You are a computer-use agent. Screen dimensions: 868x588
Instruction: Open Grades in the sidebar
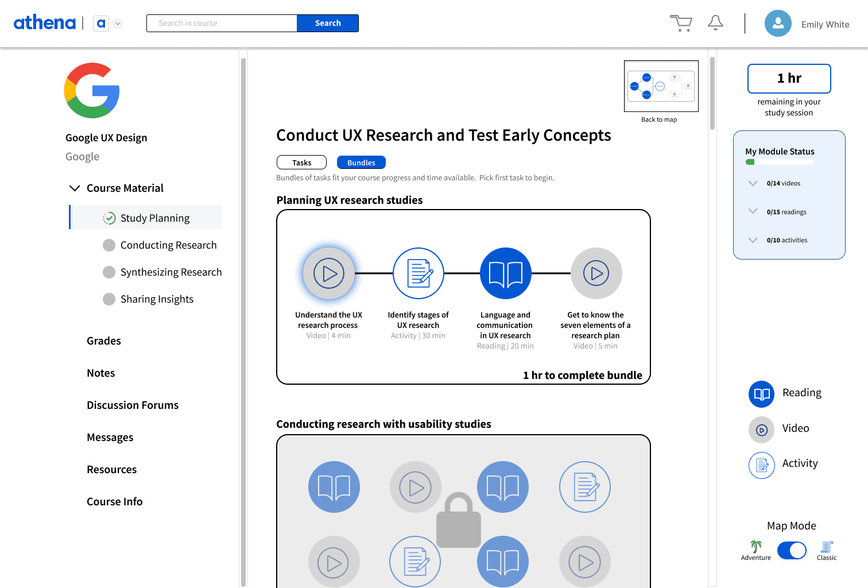[104, 341]
